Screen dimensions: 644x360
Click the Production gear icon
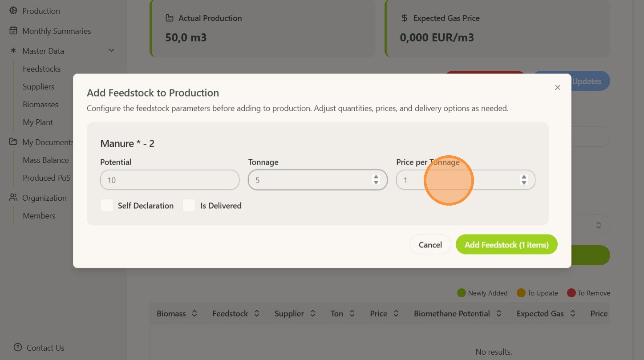pos(13,11)
